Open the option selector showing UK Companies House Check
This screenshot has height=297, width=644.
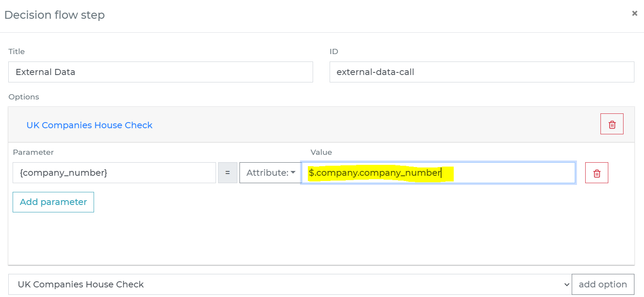point(290,284)
